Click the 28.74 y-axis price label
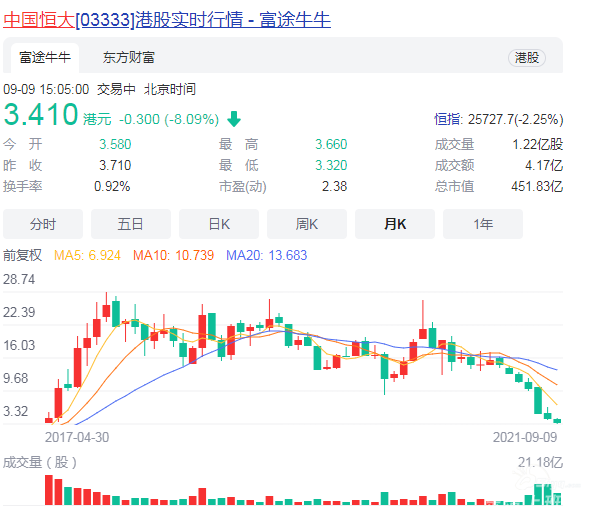This screenshot has width=606, height=516. [19, 279]
